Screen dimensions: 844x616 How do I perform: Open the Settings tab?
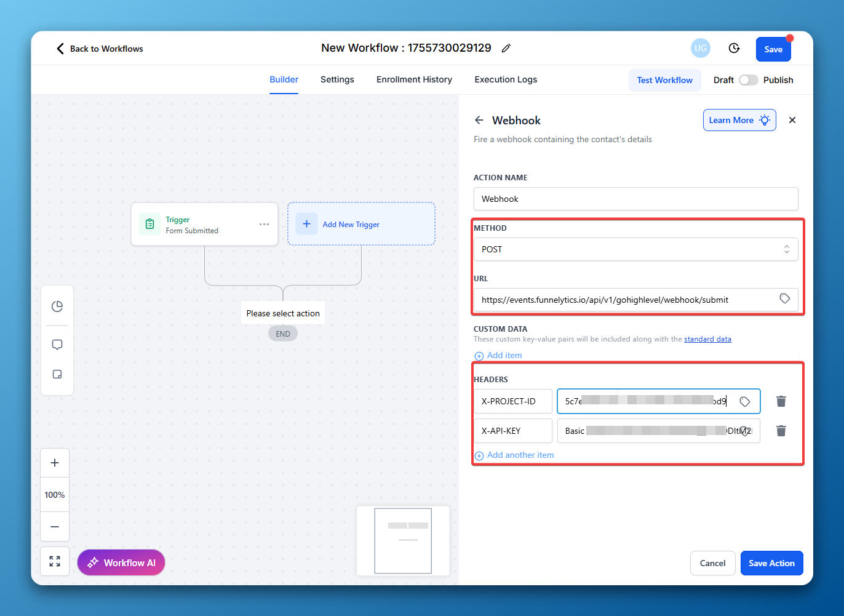click(337, 79)
